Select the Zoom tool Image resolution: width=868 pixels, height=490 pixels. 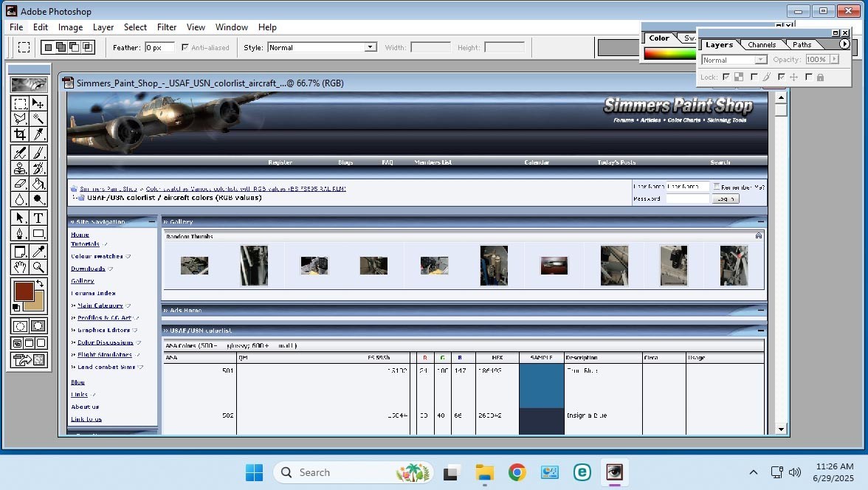coord(38,267)
